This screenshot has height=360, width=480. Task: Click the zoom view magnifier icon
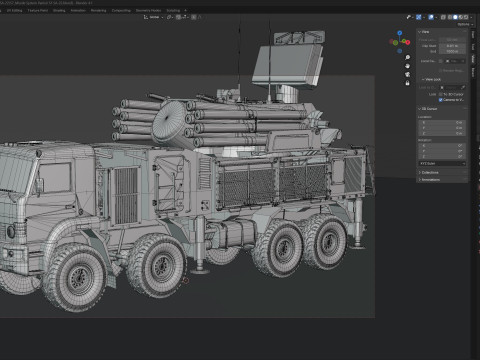click(407, 57)
